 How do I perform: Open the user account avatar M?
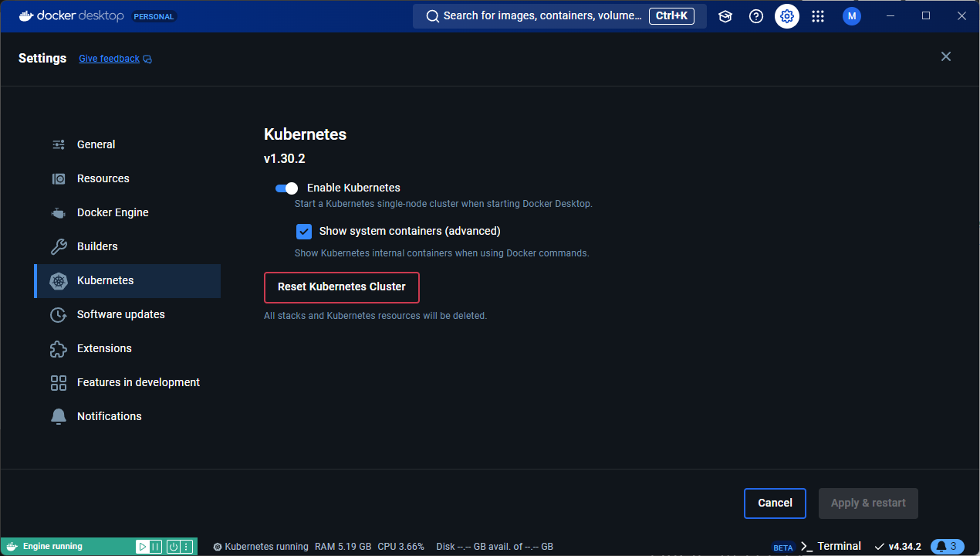tap(852, 16)
